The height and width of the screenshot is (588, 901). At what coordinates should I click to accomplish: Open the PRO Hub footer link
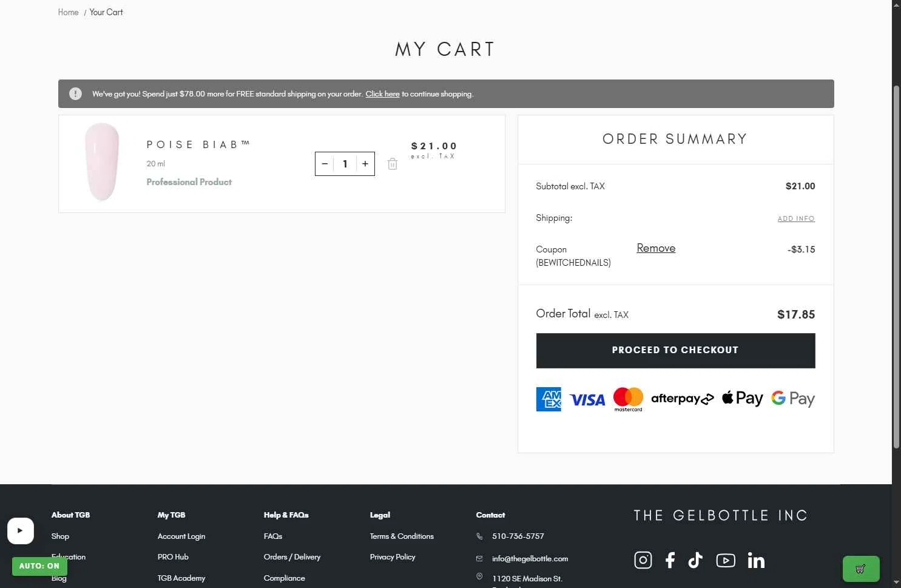(173, 557)
